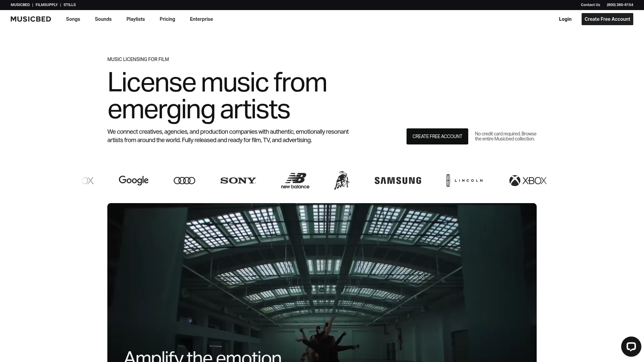Click the 'MUSIC LICENSING FOR FILM' label
Viewport: 644px width, 362px height.
pyautogui.click(x=138, y=59)
